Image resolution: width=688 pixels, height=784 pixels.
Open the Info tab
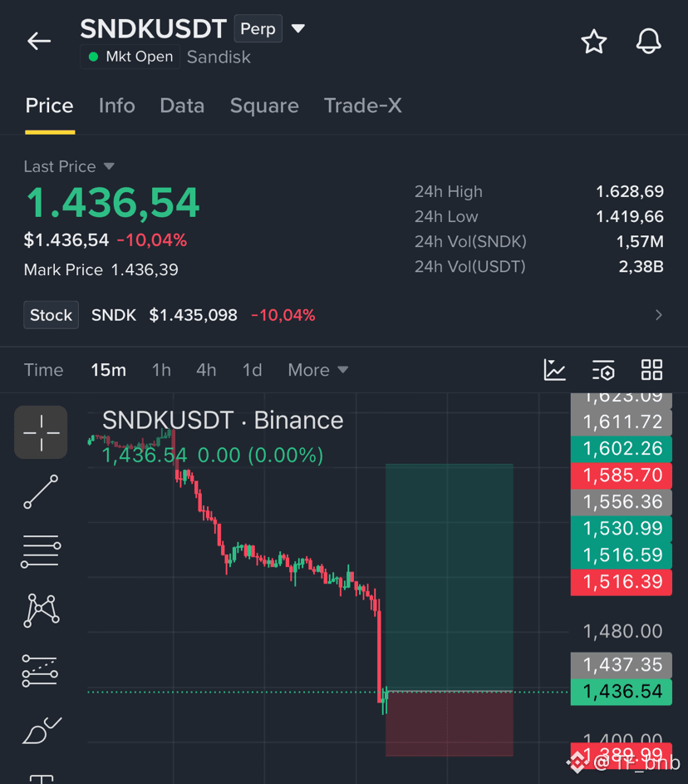click(x=117, y=106)
